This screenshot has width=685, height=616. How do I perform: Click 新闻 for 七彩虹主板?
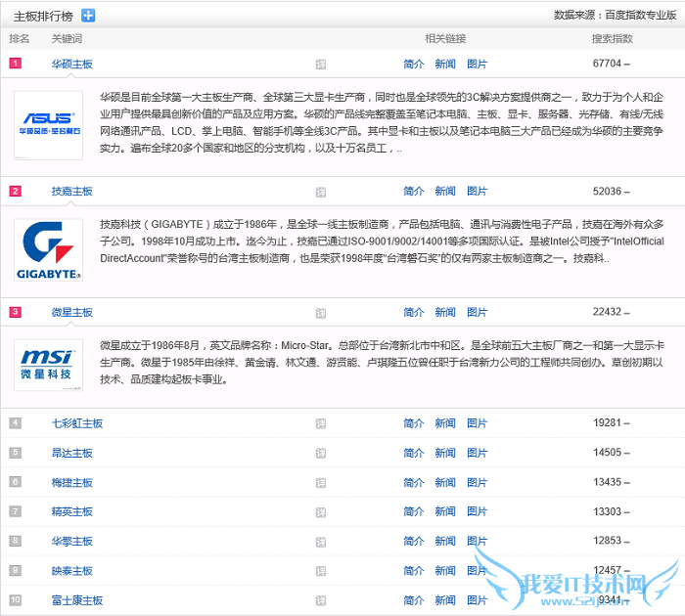[445, 423]
